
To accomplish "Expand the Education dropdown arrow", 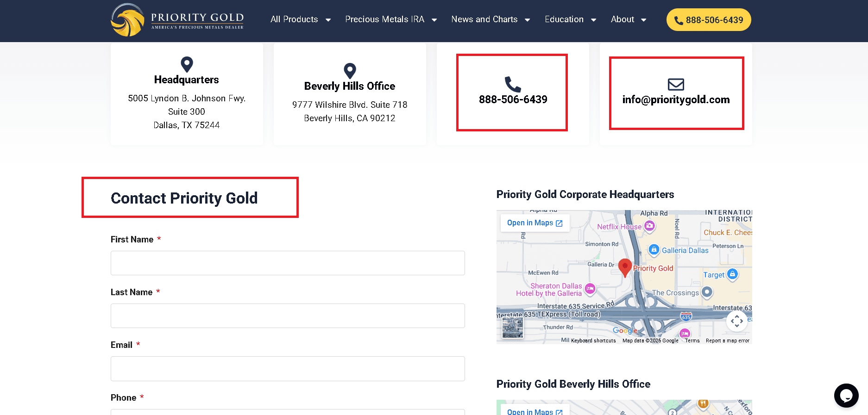I will click(593, 20).
